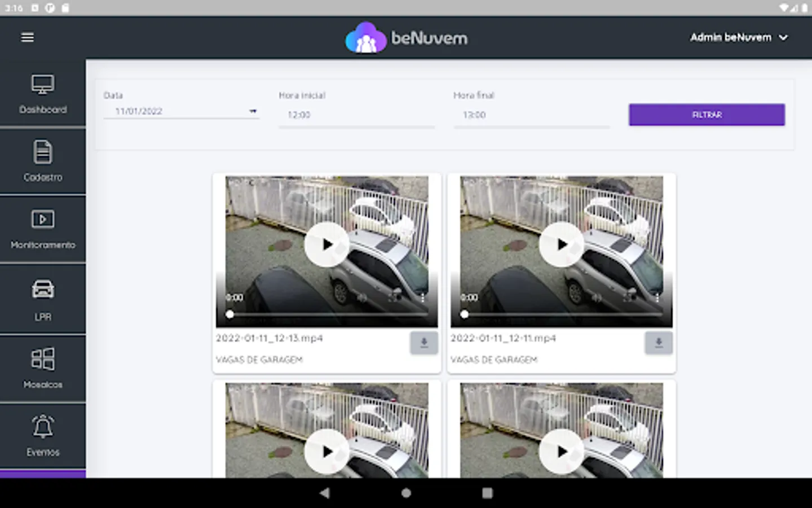Toggle fullscreen on 12-11.mp4 player
This screenshot has height=508, width=812.
coord(628,297)
